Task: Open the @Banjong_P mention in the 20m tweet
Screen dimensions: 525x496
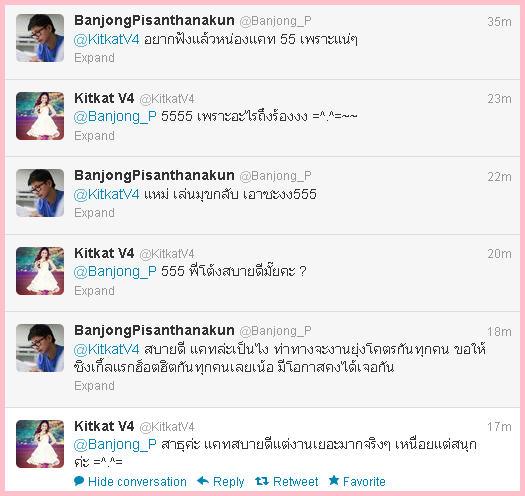Action: pos(115,272)
